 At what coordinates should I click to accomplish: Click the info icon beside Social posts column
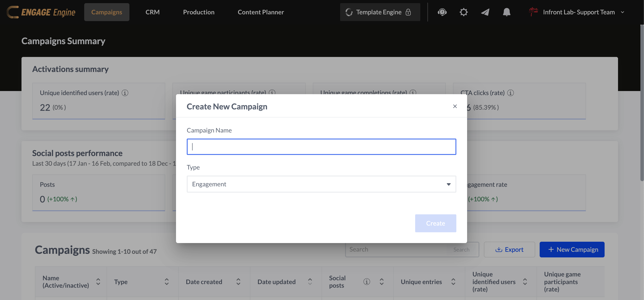pos(367,281)
